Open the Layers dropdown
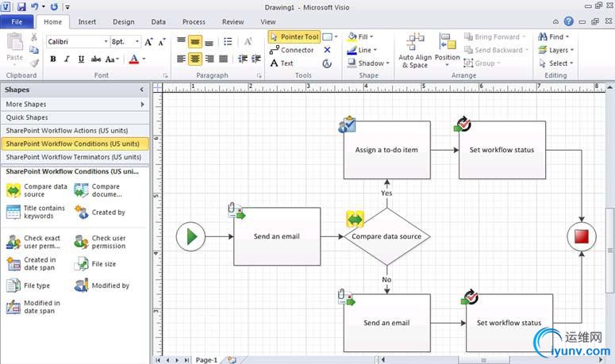Viewport: 615px width, 364px height. (555, 50)
